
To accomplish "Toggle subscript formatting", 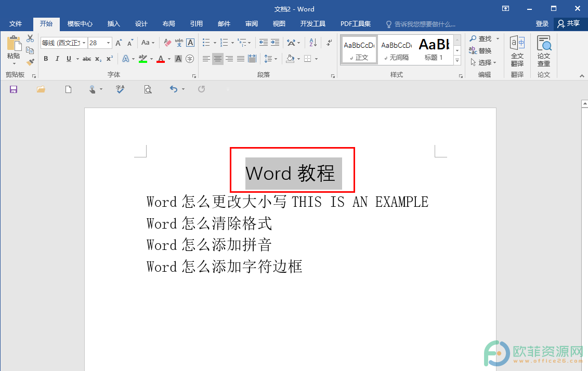I will 98,59.
